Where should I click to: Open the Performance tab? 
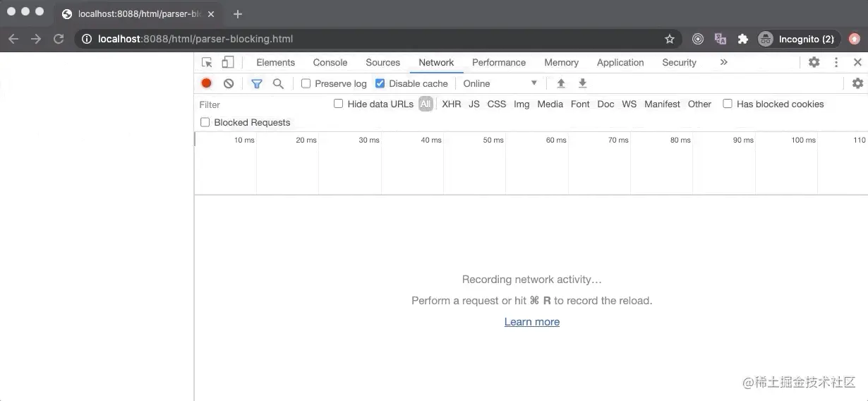(x=499, y=62)
